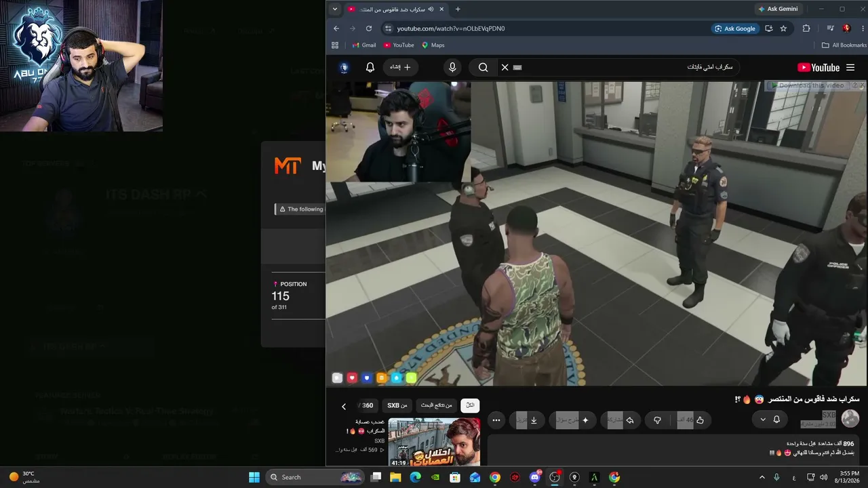Image resolution: width=868 pixels, height=488 pixels.
Task: Clear the YouTube search box text
Action: pyautogui.click(x=505, y=67)
